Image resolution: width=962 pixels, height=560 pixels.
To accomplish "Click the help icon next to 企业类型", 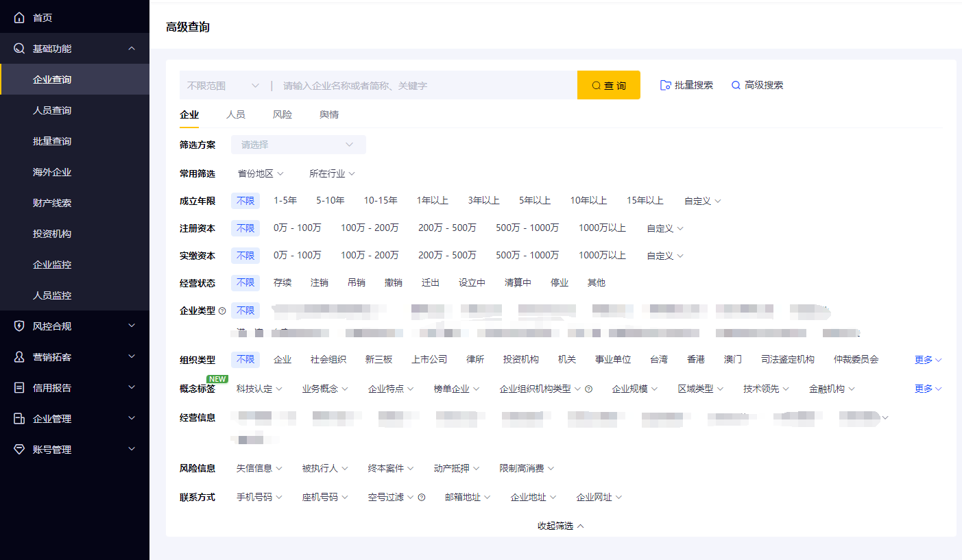I will pyautogui.click(x=222, y=311).
